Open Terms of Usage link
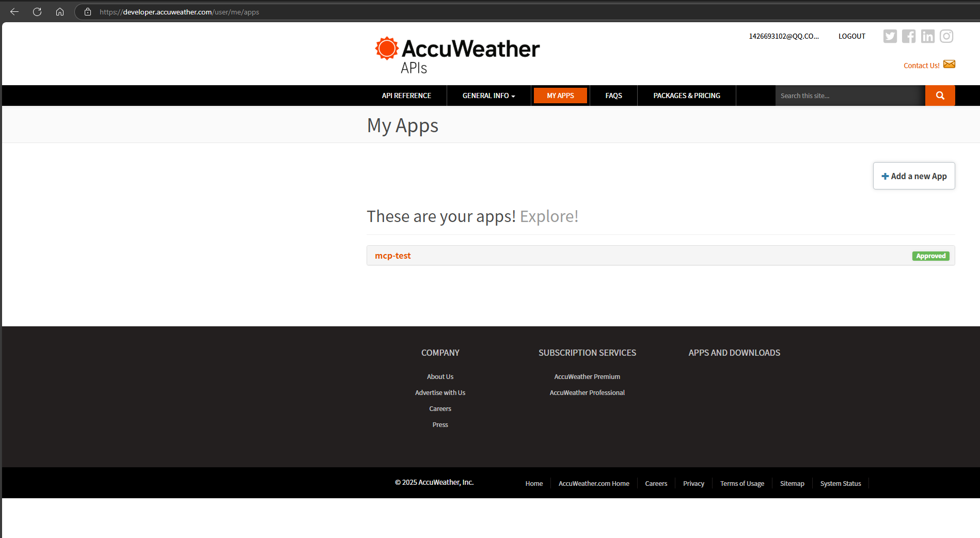980x538 pixels. [x=742, y=484]
